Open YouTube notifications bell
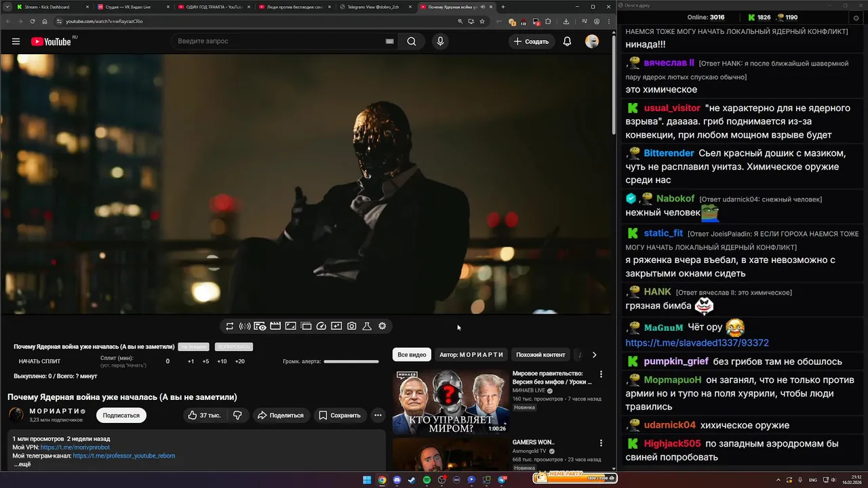 coord(567,41)
